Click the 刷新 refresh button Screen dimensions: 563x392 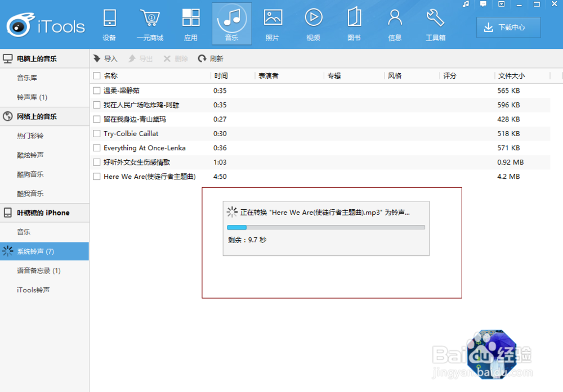coord(211,58)
